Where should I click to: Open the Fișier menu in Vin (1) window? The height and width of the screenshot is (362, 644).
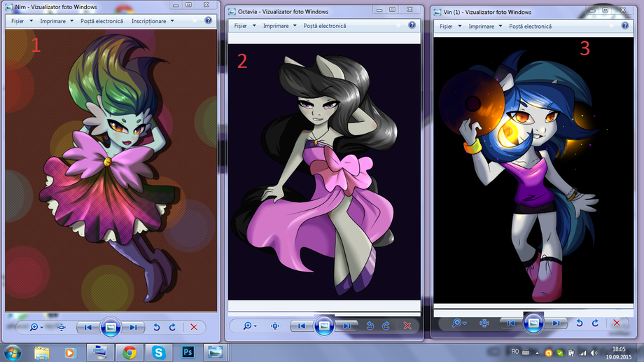pos(447,26)
